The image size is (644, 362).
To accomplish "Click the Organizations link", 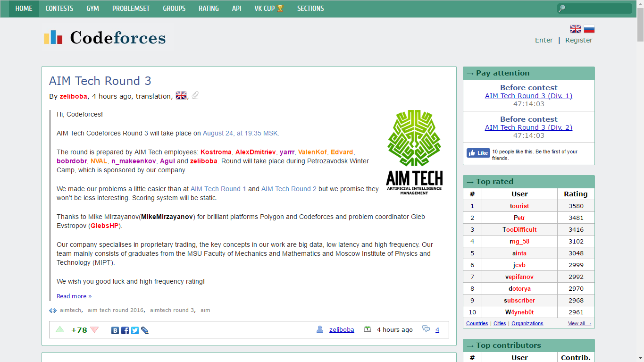I will [x=527, y=324].
